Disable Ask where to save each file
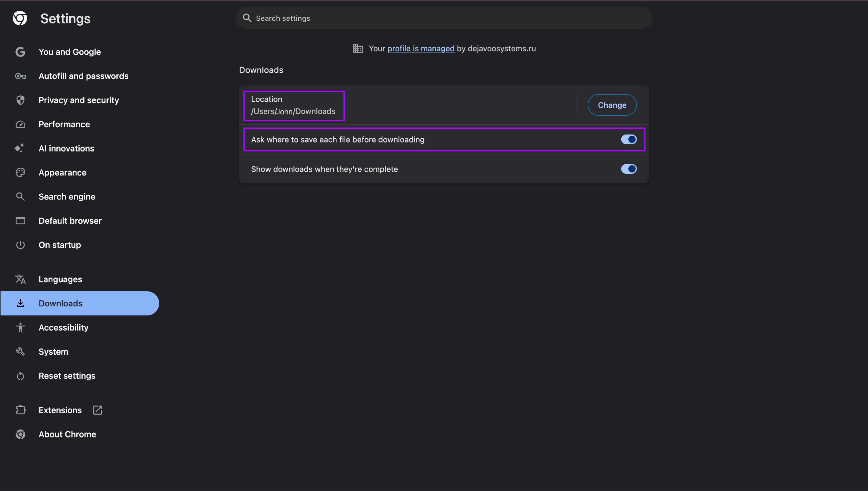Image resolution: width=868 pixels, height=491 pixels. [628, 140]
